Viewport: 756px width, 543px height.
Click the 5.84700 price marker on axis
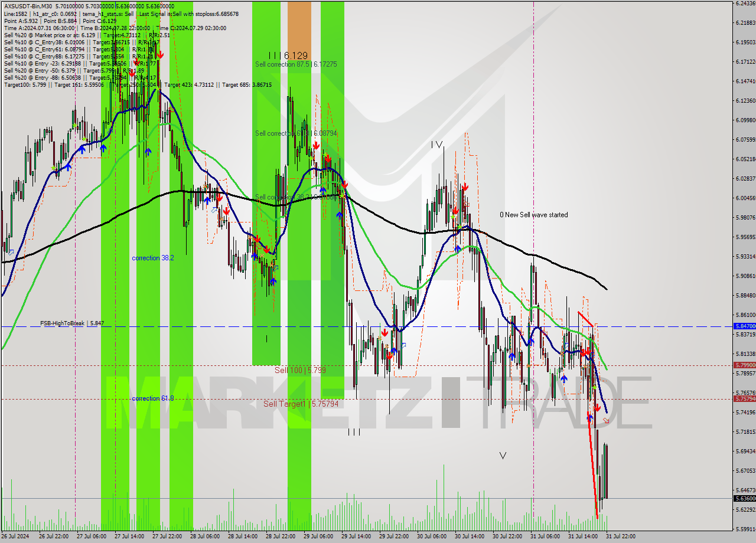pos(744,326)
